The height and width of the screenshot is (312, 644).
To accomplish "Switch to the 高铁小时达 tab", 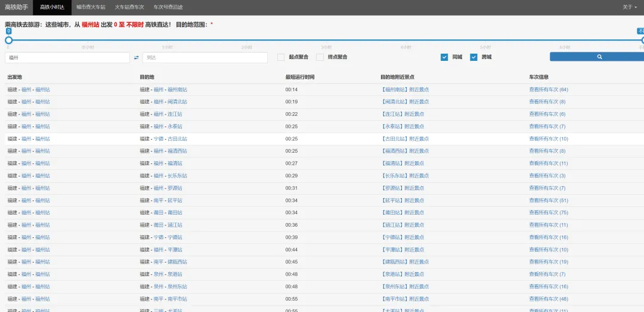I will point(52,7).
